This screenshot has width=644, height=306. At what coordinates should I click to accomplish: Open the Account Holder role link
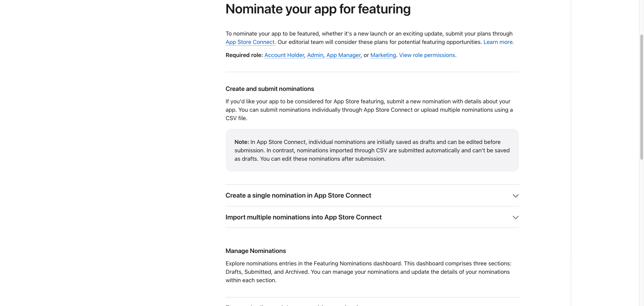tap(284, 55)
